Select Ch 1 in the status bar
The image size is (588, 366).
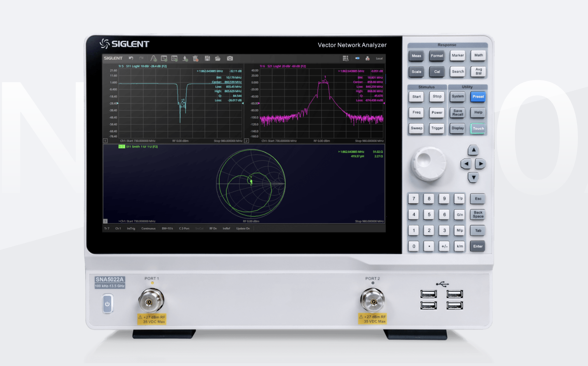tap(118, 228)
